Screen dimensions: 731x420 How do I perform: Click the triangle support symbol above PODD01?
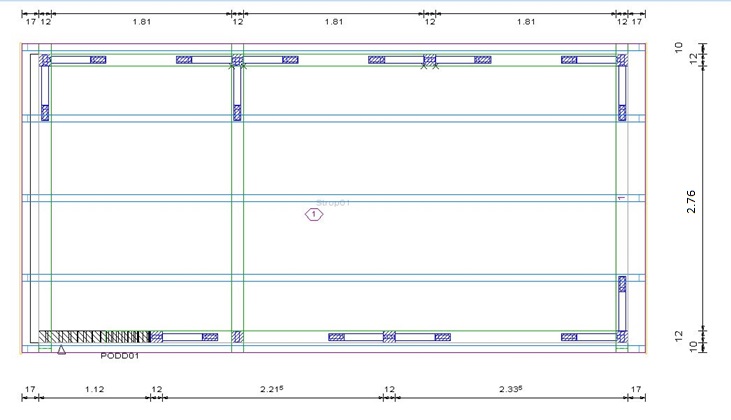pyautogui.click(x=61, y=350)
